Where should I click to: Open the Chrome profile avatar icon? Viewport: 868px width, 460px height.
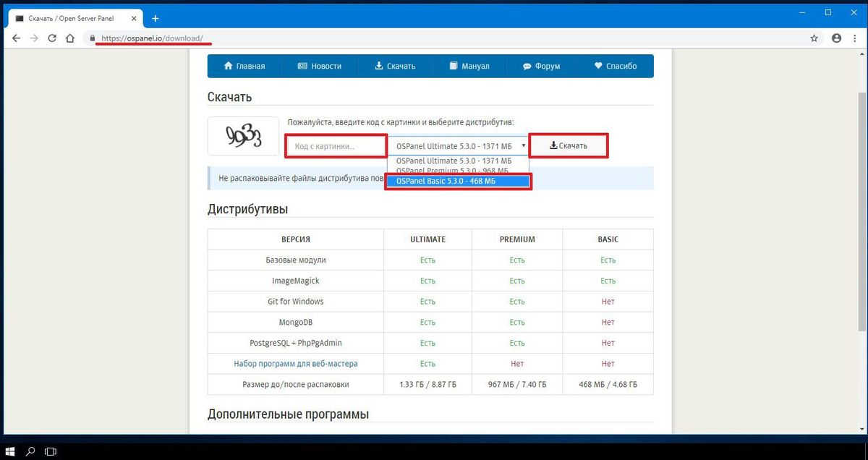tap(837, 38)
